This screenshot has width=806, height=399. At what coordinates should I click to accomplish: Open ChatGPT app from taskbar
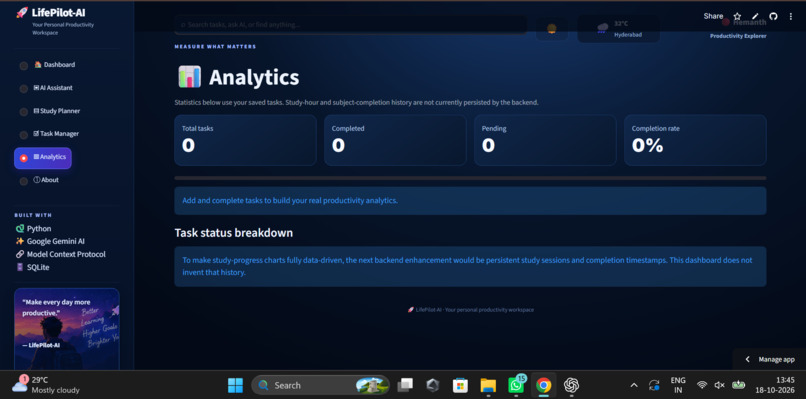pyautogui.click(x=571, y=385)
